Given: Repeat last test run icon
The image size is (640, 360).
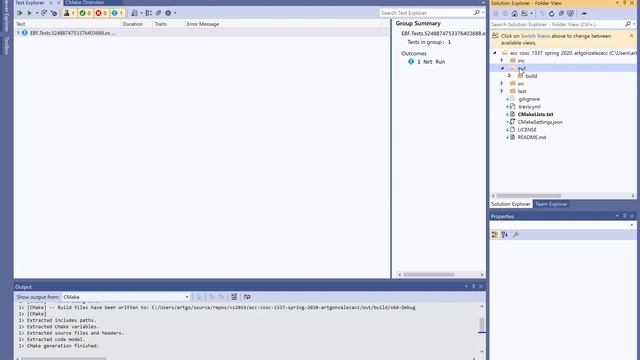Looking at the screenshot, I should 44,13.
